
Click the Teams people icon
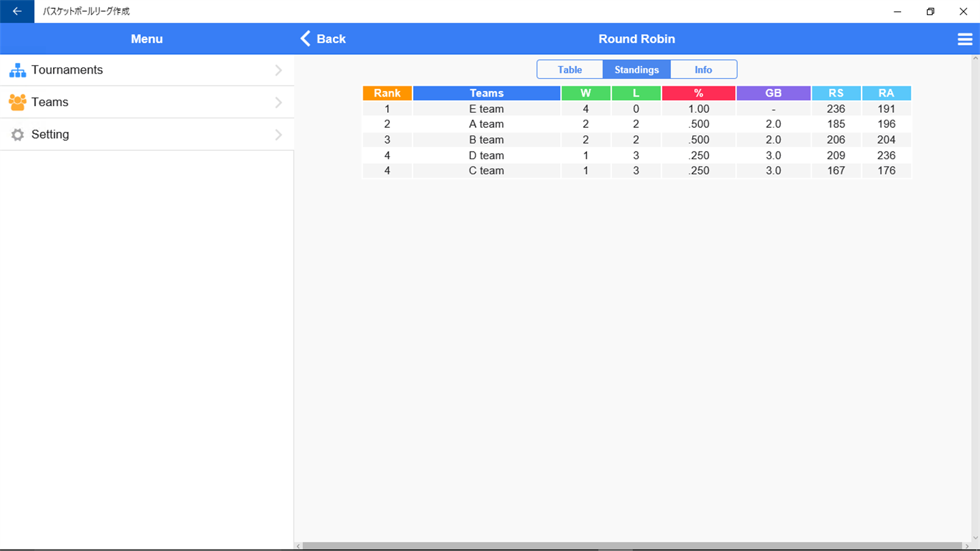tap(17, 102)
